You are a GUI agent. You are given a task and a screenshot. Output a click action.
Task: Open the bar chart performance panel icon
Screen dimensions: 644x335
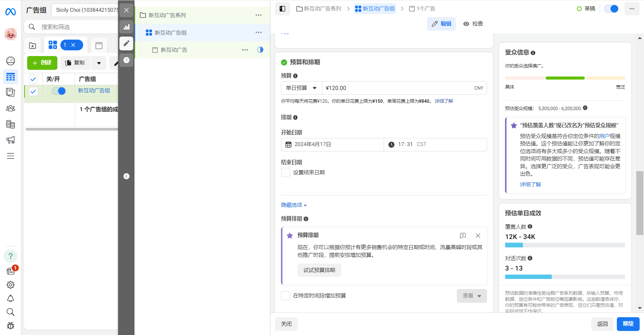tap(126, 27)
